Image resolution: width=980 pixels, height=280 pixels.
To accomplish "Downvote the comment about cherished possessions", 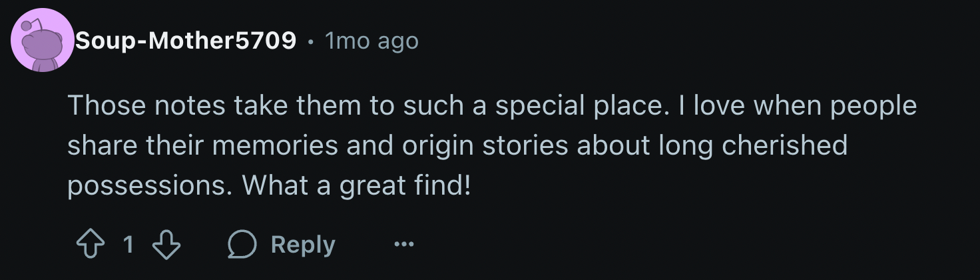I will (166, 245).
